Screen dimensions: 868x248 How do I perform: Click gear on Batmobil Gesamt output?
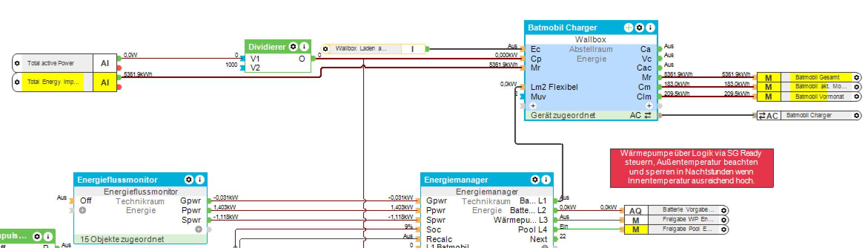tap(856, 78)
